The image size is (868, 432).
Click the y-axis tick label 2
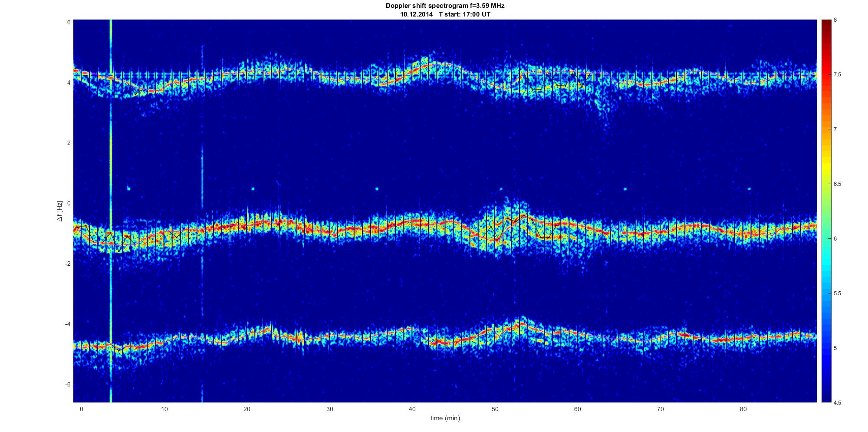pos(69,143)
